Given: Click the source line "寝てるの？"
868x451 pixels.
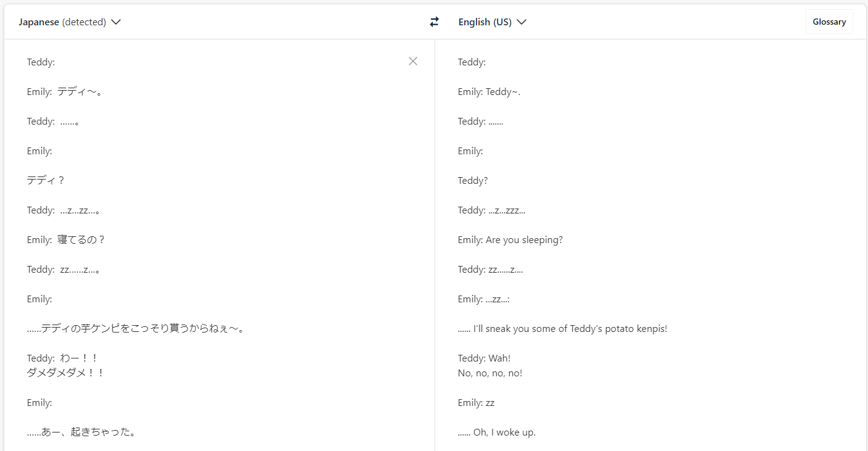Looking at the screenshot, I should pos(81,240).
